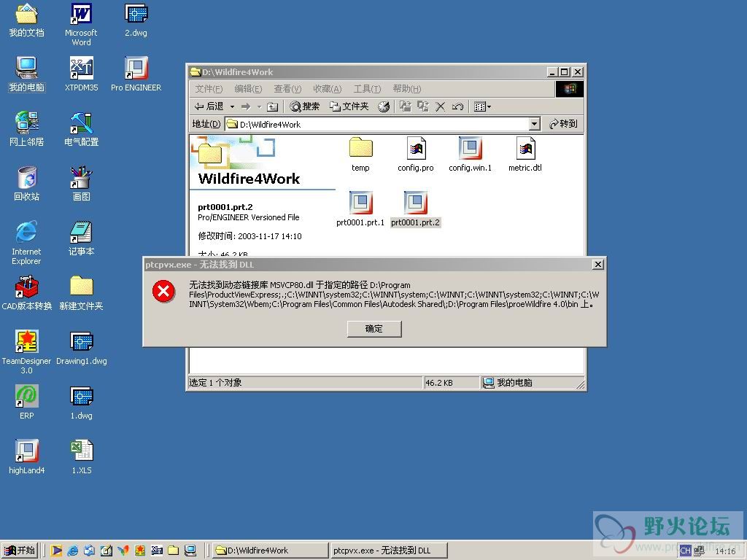Click the 46.2 KB status bar entry
Image resolution: width=747 pixels, height=560 pixels.
(451, 383)
